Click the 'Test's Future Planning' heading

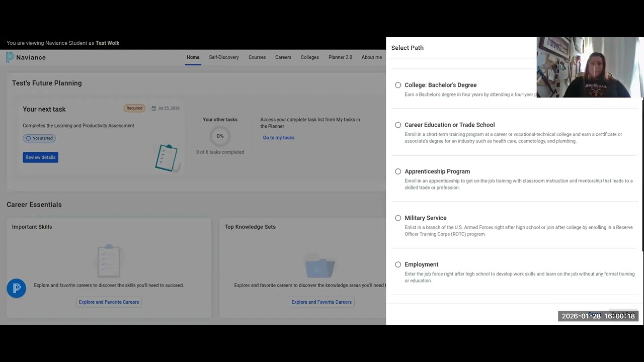47,83
